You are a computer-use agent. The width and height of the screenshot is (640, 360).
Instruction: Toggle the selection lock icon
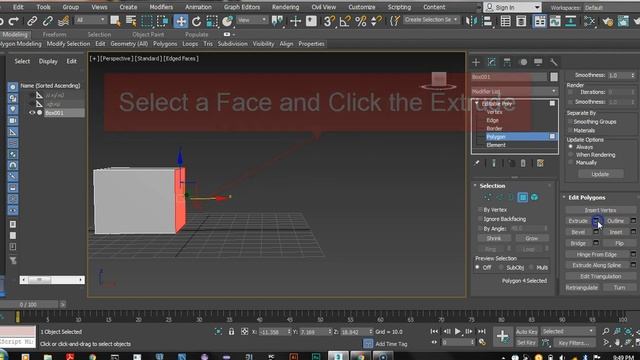point(231,331)
